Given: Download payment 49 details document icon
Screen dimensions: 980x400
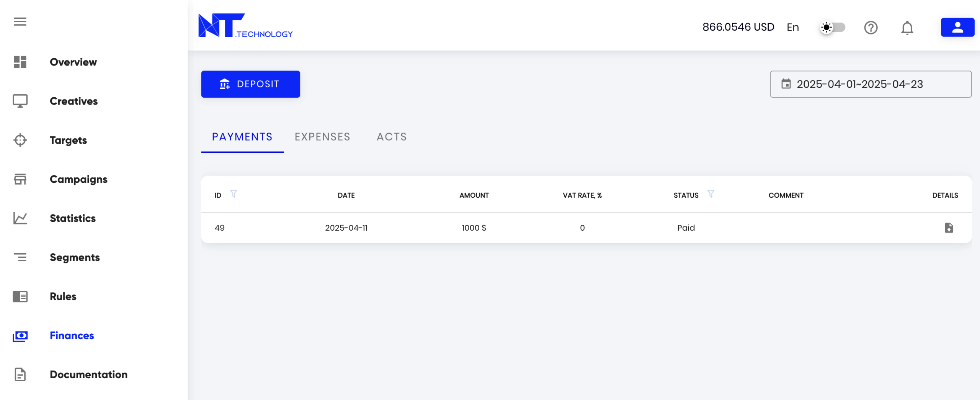Looking at the screenshot, I should click(x=949, y=228).
